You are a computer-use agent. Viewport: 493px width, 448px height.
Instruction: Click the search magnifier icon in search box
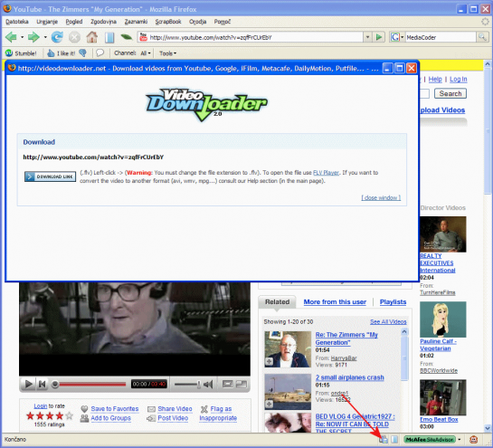point(482,37)
